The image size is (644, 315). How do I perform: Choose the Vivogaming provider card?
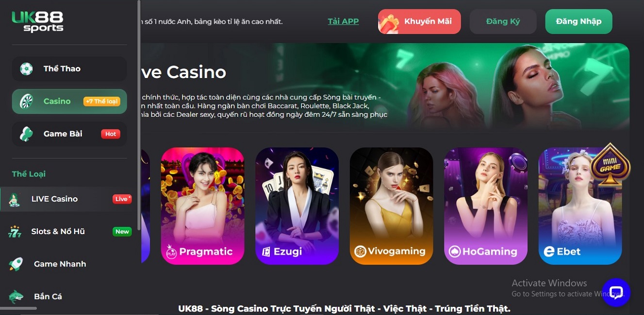(x=391, y=206)
